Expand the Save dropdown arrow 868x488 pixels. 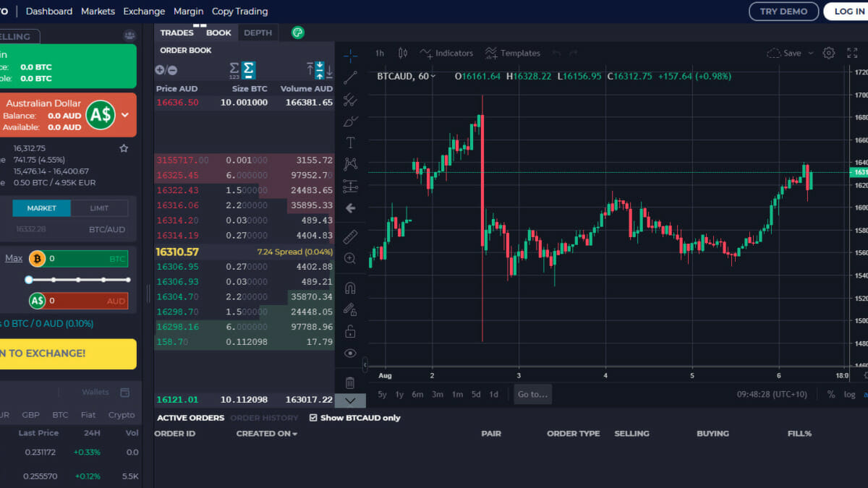[811, 53]
